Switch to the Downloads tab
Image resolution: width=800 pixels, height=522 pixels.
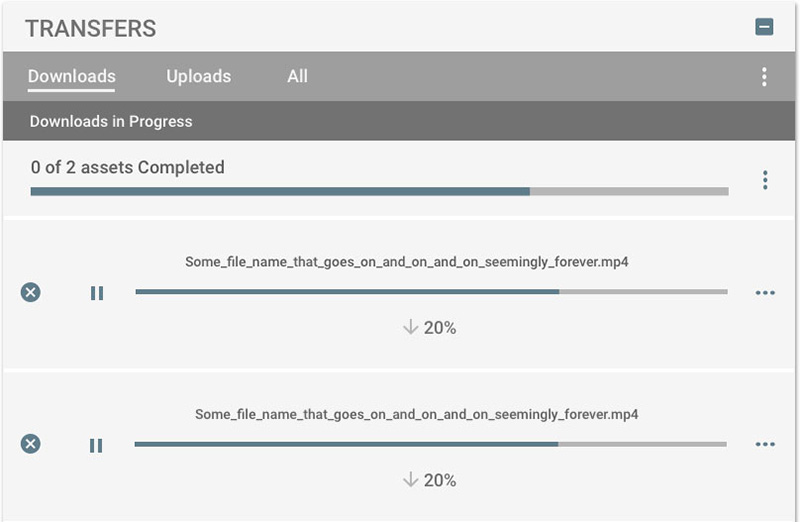71,76
